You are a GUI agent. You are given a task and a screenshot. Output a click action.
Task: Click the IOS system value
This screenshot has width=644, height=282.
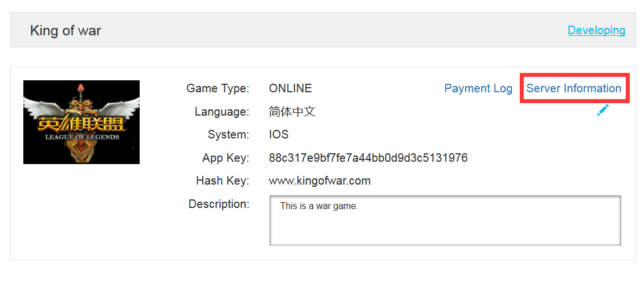pos(279,135)
